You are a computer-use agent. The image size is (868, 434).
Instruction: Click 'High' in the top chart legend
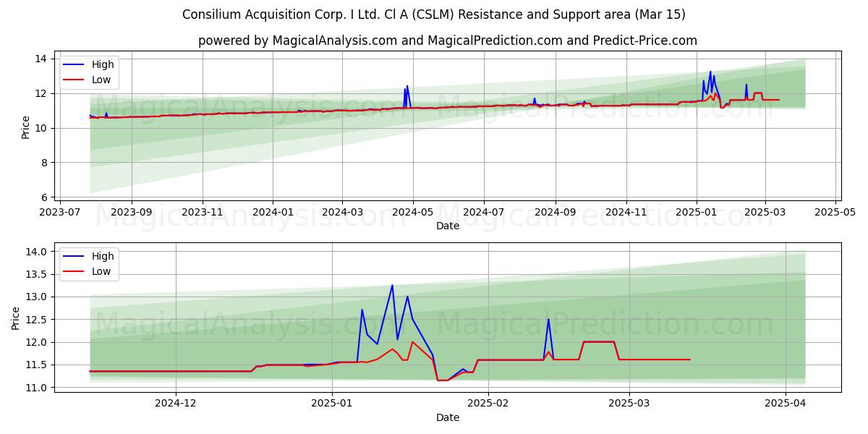[103, 64]
